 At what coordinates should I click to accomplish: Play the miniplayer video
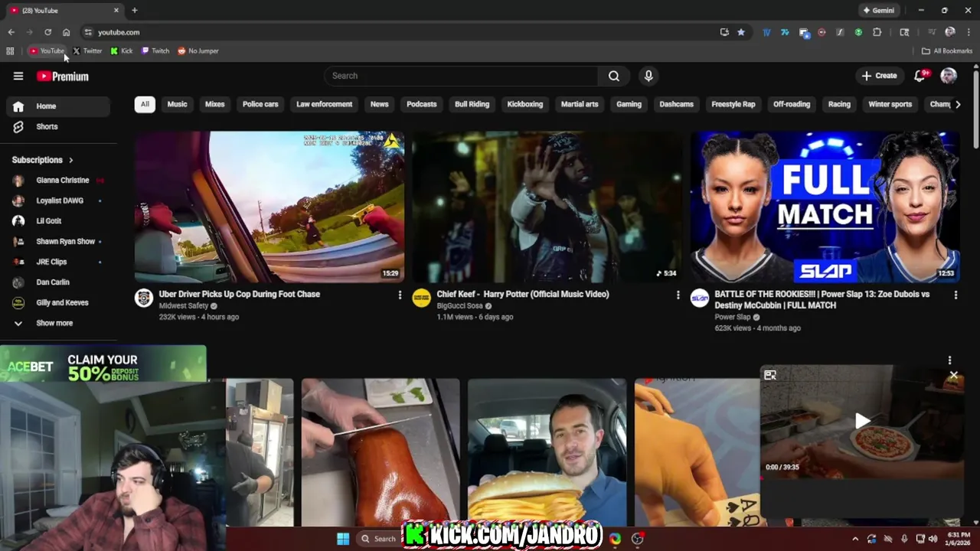coord(862,421)
